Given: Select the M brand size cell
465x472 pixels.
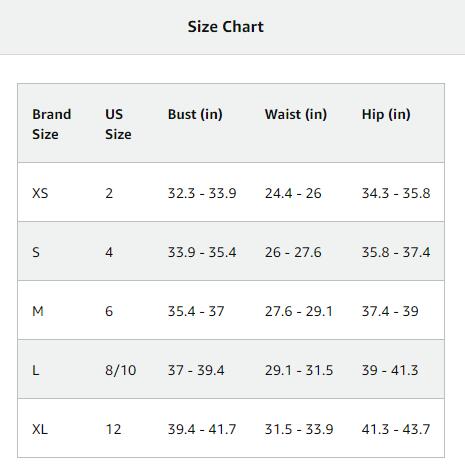Looking at the screenshot, I should click(x=38, y=311).
